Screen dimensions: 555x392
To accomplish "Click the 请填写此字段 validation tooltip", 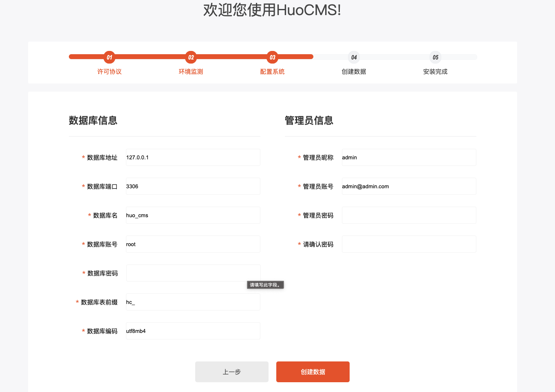I will 265,285.
